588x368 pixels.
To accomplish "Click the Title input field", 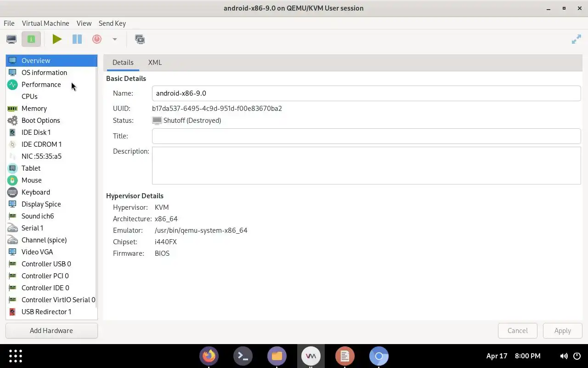I will click(366, 136).
